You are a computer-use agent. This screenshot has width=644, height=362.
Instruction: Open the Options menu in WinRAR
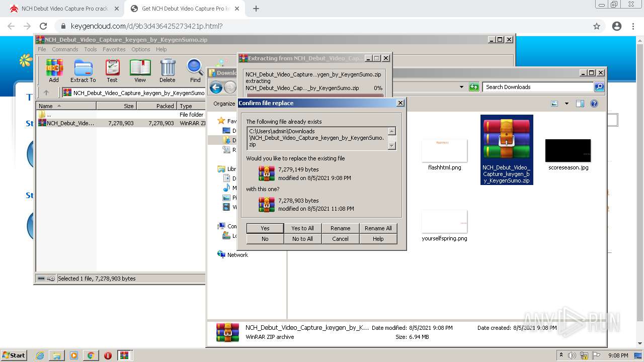[x=141, y=49]
